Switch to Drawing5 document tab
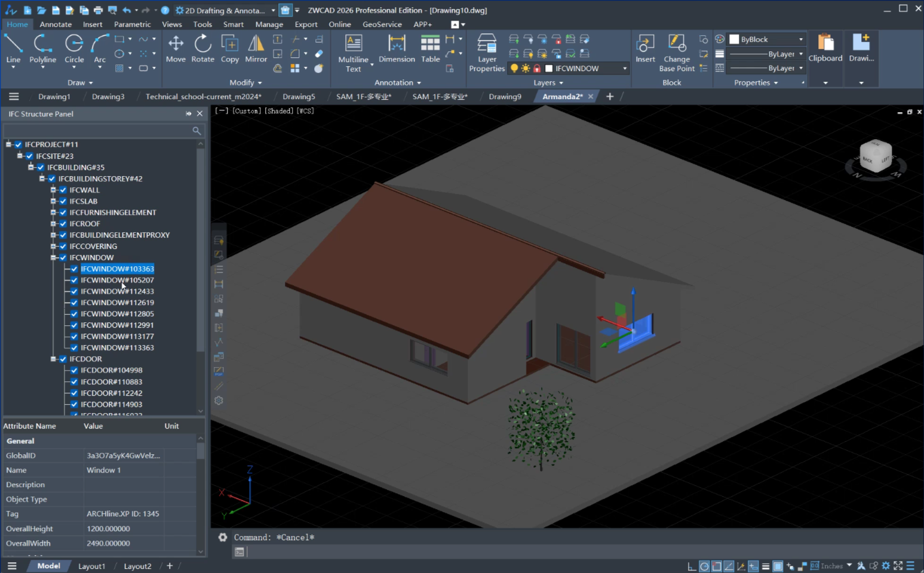 click(x=299, y=97)
